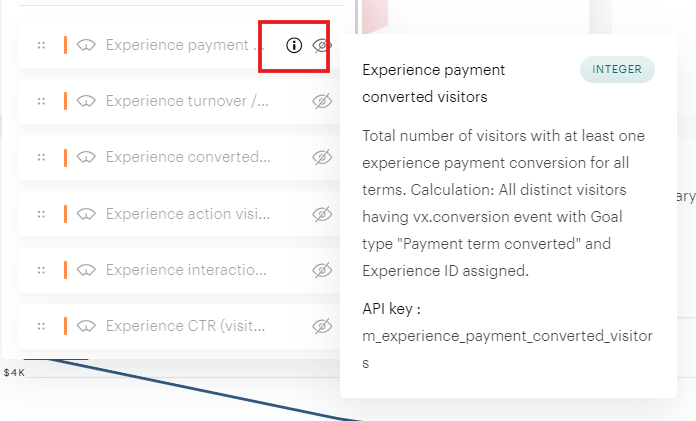
Task: Toggle visibility of Experience action visitors metric
Action: pyautogui.click(x=321, y=214)
